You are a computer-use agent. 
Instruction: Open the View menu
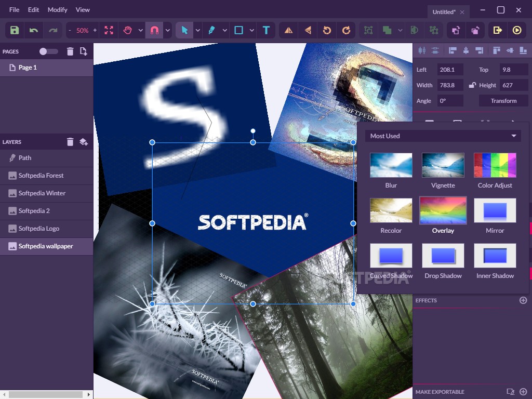(83, 10)
